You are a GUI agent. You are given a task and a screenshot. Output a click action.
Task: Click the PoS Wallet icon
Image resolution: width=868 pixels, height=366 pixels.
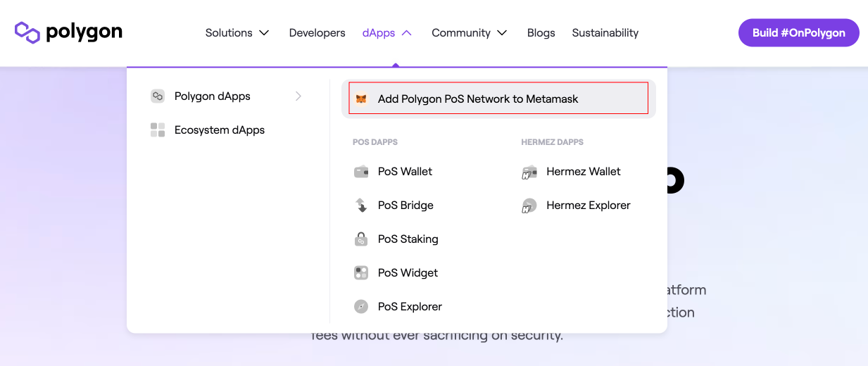pyautogui.click(x=361, y=172)
